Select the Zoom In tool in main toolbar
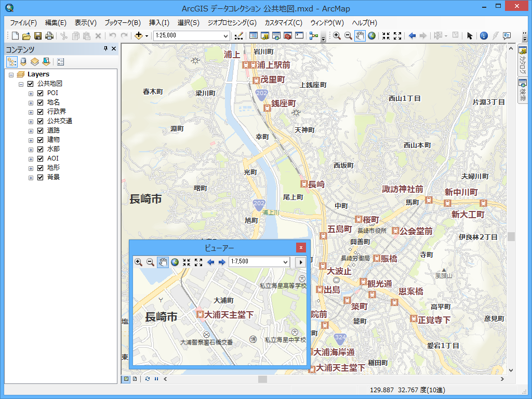Viewport: 532px width, 399px height. tap(337, 36)
